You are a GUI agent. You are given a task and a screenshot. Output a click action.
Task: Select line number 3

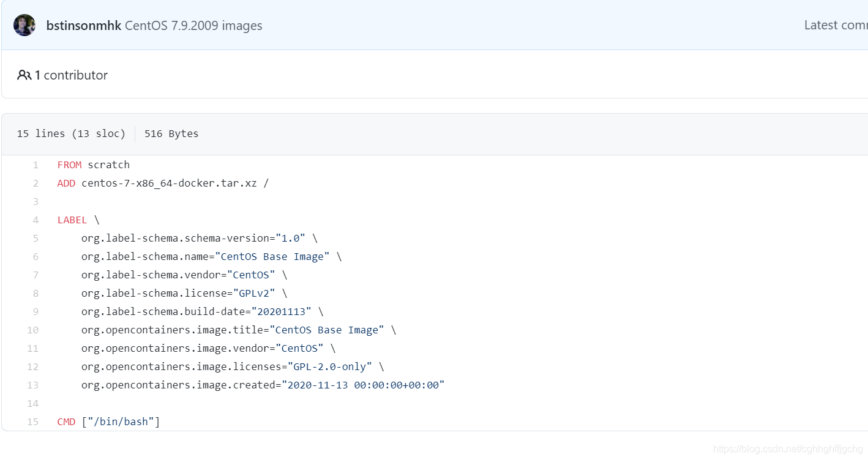coord(36,201)
